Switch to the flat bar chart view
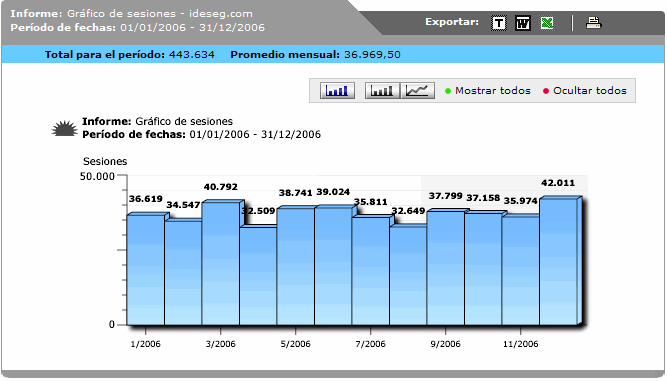Image resolution: width=667 pixels, height=381 pixels. tap(382, 91)
